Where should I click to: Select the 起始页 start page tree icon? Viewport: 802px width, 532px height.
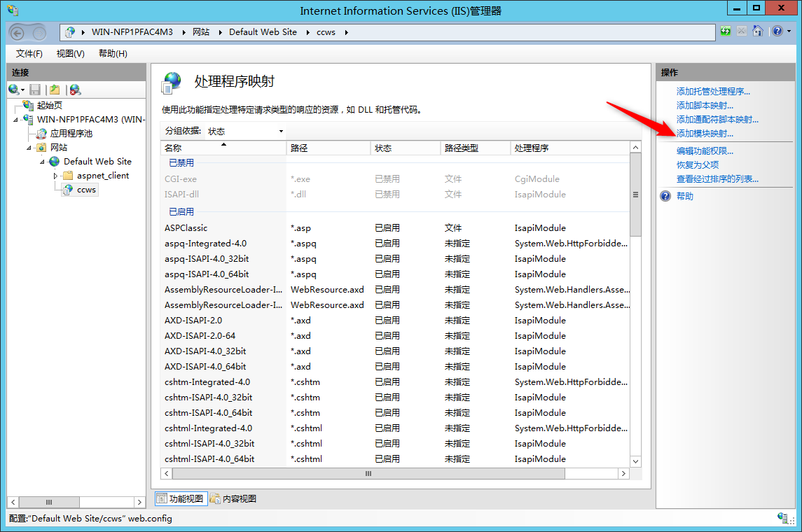pyautogui.click(x=29, y=105)
